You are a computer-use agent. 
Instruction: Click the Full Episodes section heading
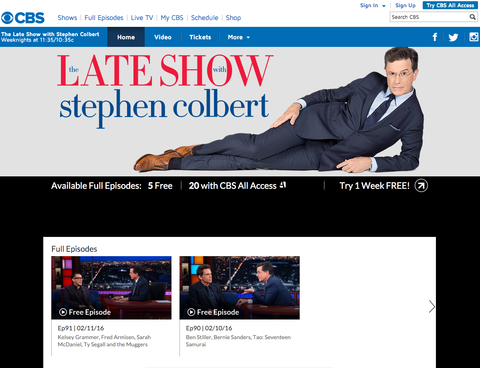(74, 249)
